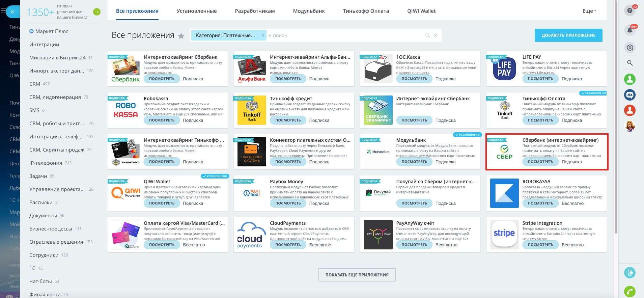Open the red user contact avatar

[630, 110]
